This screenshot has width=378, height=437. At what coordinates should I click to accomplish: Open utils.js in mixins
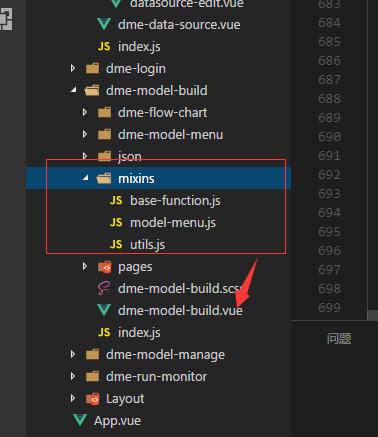pyautogui.click(x=147, y=245)
